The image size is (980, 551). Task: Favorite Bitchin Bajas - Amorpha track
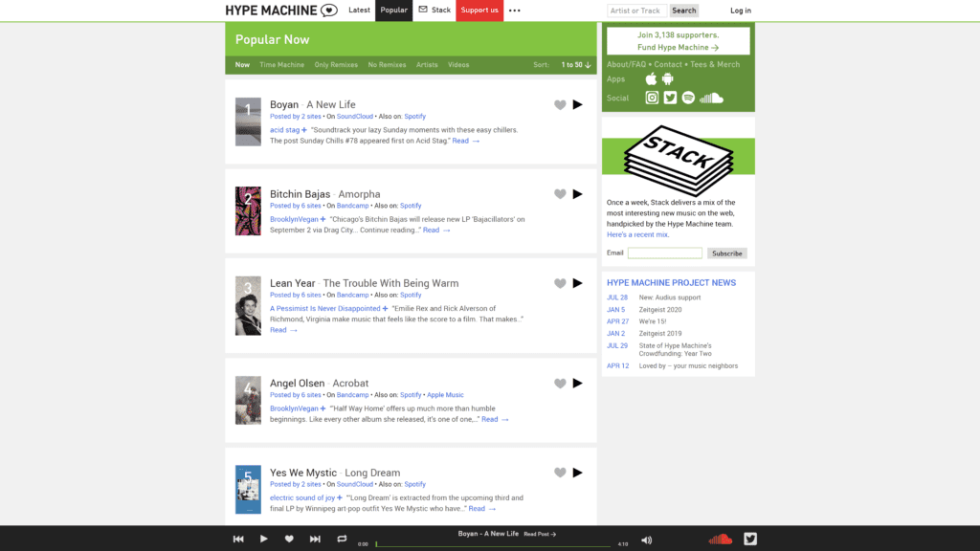tap(560, 194)
